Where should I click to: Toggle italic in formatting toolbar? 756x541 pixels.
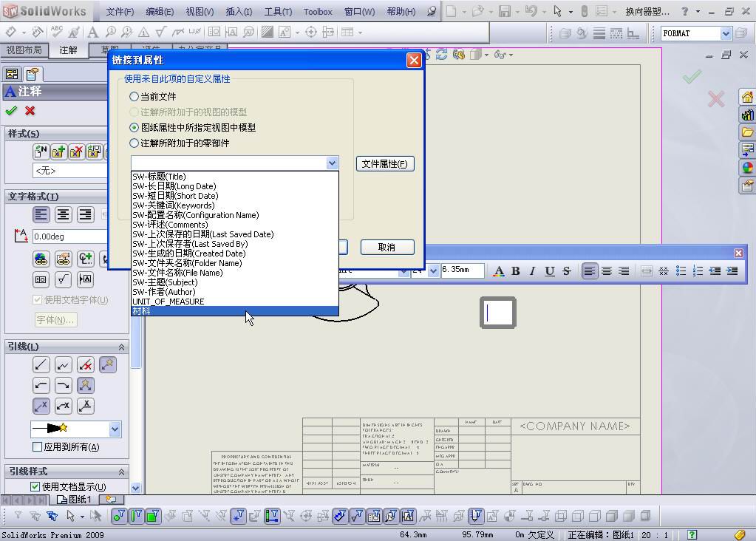coord(532,271)
